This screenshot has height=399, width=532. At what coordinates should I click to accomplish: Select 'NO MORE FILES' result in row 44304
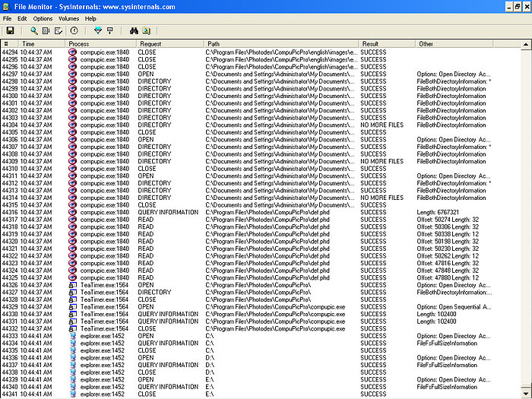[x=382, y=125]
